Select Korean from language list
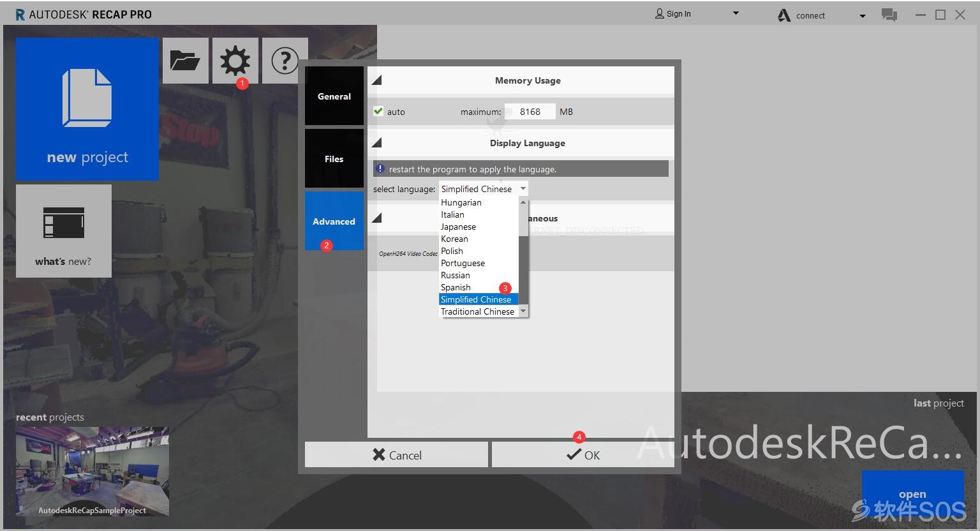The width and height of the screenshot is (980, 531). coord(479,239)
